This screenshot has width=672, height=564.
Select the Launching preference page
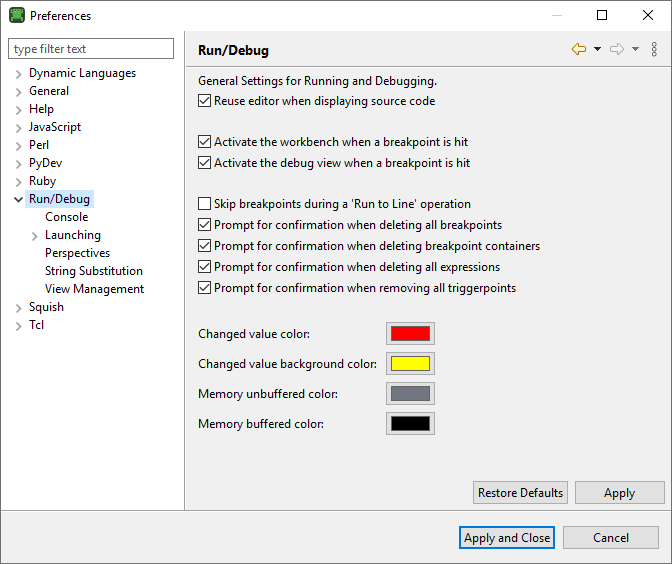tap(73, 235)
